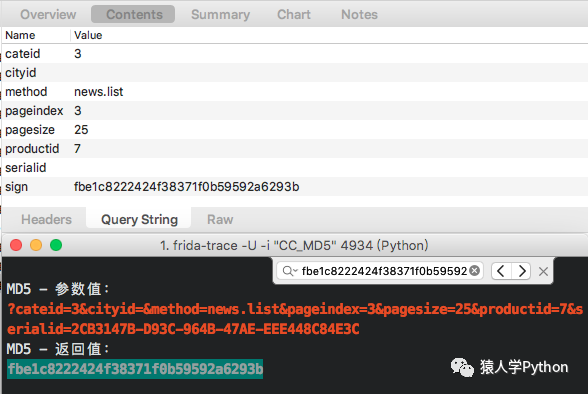This screenshot has height=394, width=588.
Task: Click the Value column header
Action: coord(88,35)
